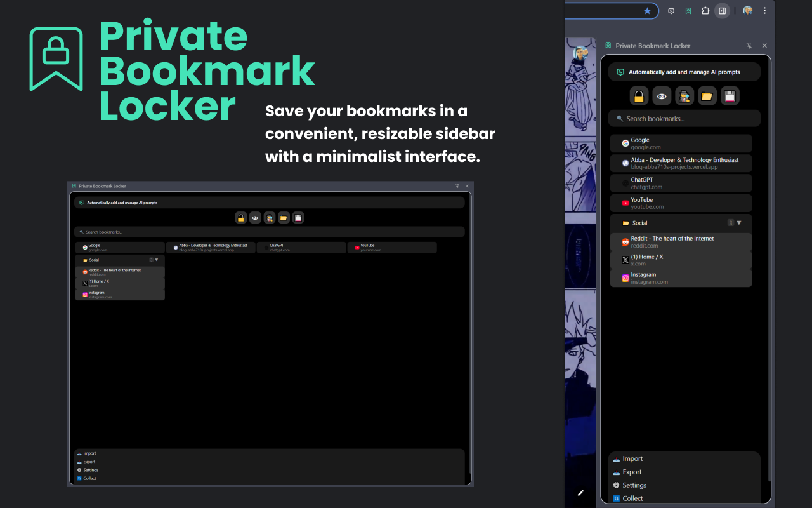Focus the Search bookmarks field in the side panel
Screen dimensions: 812x508
(x=684, y=119)
